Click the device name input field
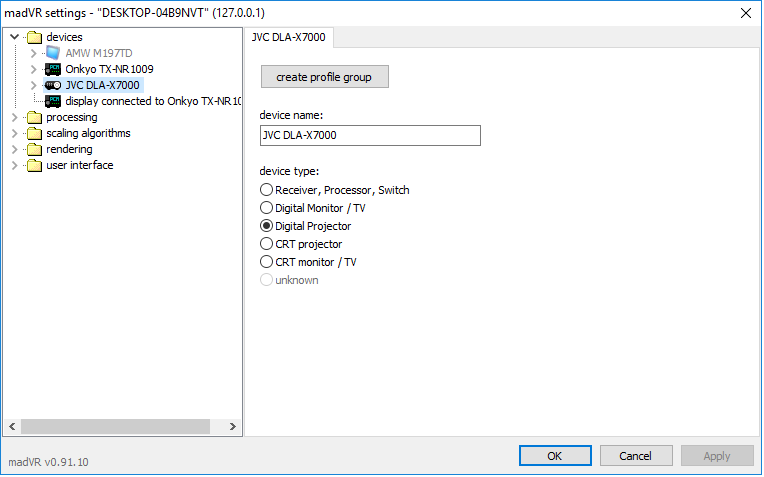Viewport: 764px width, 477px height. point(370,135)
